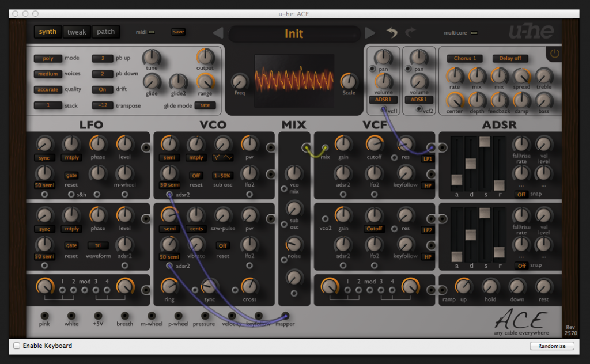Screen dimensions: 590x364
Task: Open the poly mode selector
Action: pos(48,58)
